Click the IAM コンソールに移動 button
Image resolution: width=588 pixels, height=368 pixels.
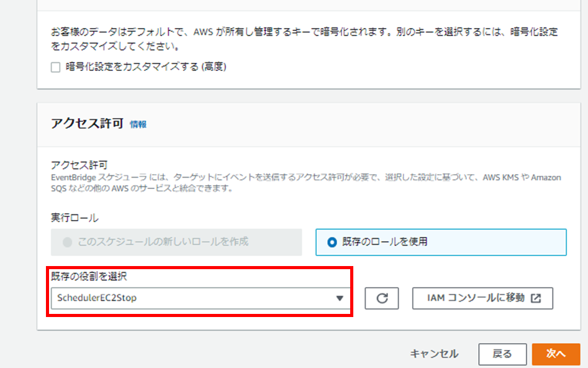coord(483,298)
